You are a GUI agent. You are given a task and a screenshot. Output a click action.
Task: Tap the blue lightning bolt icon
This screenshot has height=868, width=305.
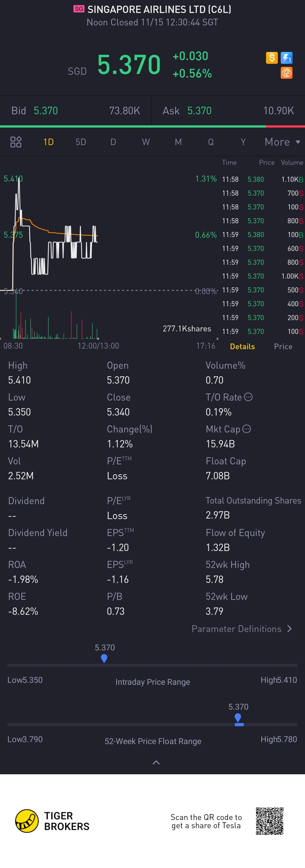[x=286, y=58]
